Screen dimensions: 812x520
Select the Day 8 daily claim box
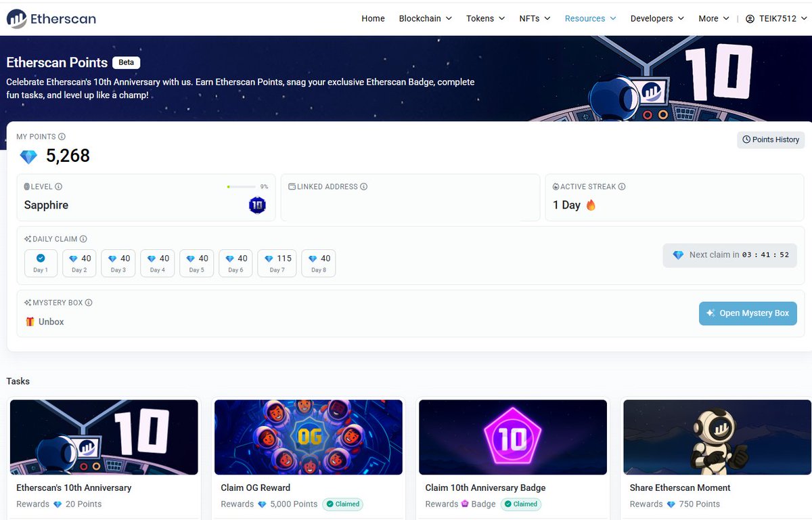coord(318,263)
